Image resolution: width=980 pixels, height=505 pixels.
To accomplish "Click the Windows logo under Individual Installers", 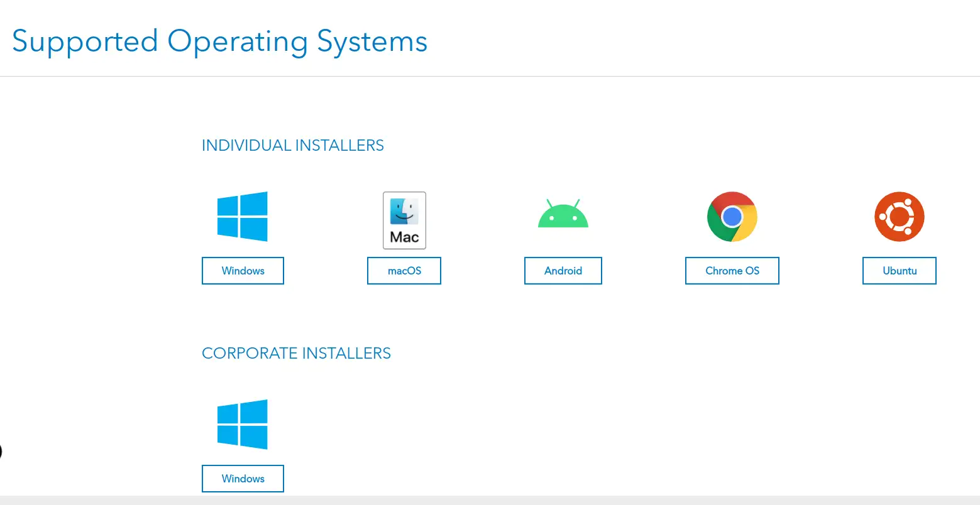I will click(243, 217).
